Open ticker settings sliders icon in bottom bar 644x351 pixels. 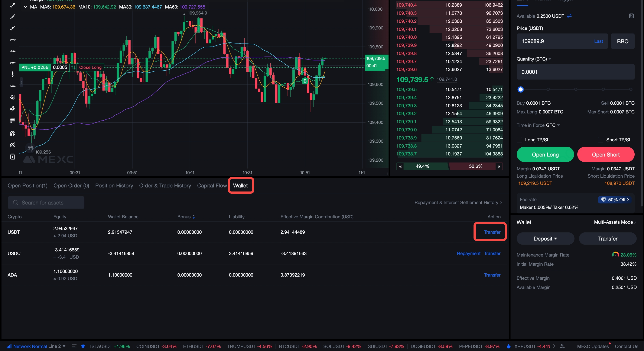click(562, 346)
